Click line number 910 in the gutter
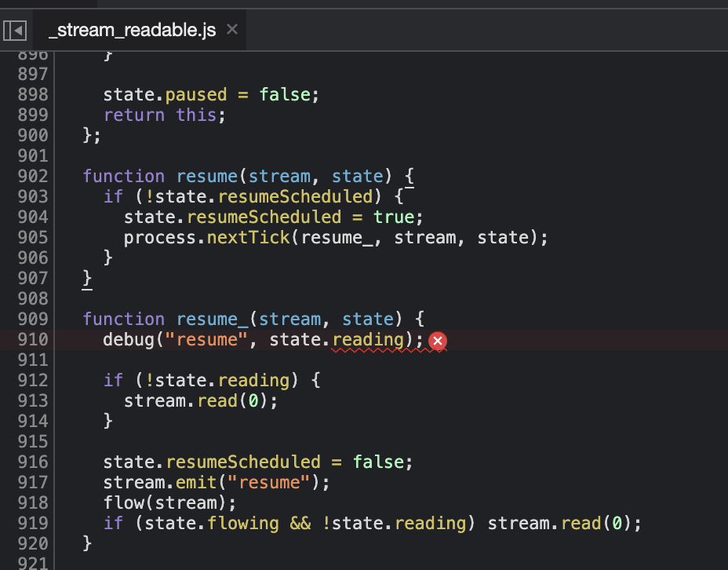The height and width of the screenshot is (570, 728). tap(33, 340)
